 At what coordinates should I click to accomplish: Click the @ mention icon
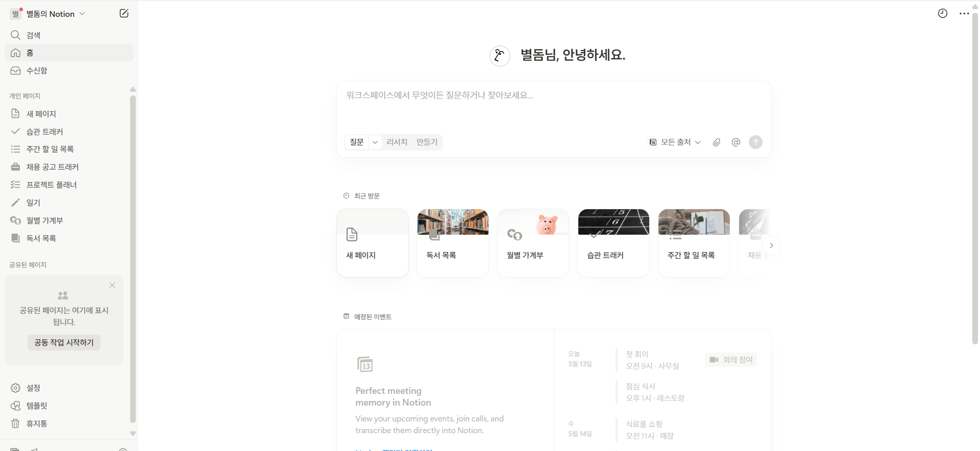736,142
